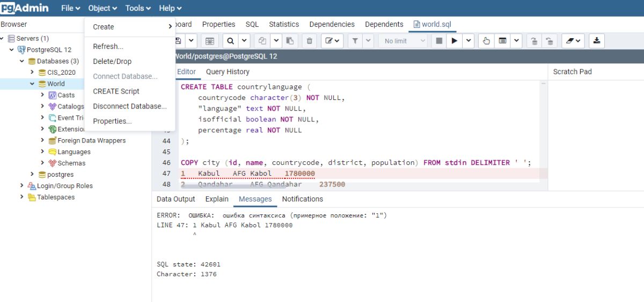Switch to the Dependencies tab

click(x=332, y=24)
